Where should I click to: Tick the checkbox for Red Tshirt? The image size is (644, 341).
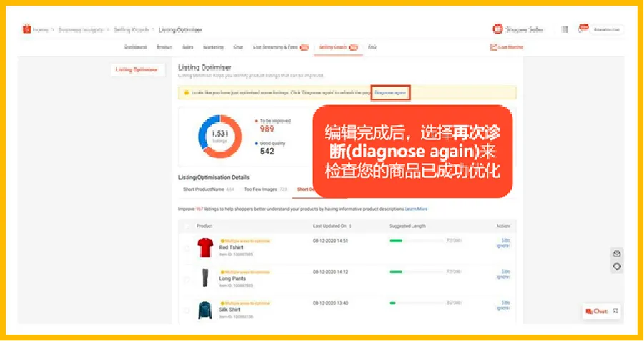point(187,249)
